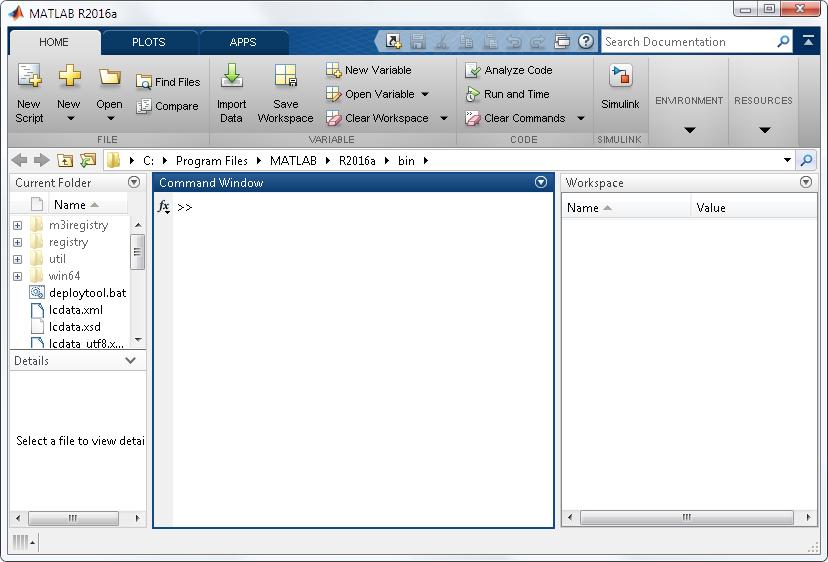
Task: Expand the registry folder
Action: pyautogui.click(x=17, y=242)
